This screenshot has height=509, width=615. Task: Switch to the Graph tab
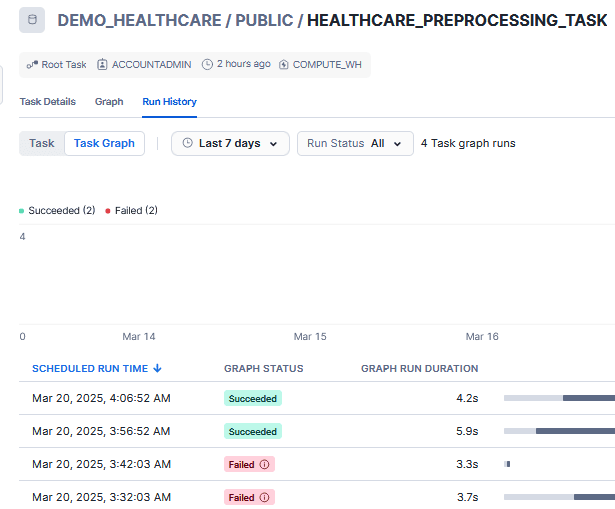109,102
